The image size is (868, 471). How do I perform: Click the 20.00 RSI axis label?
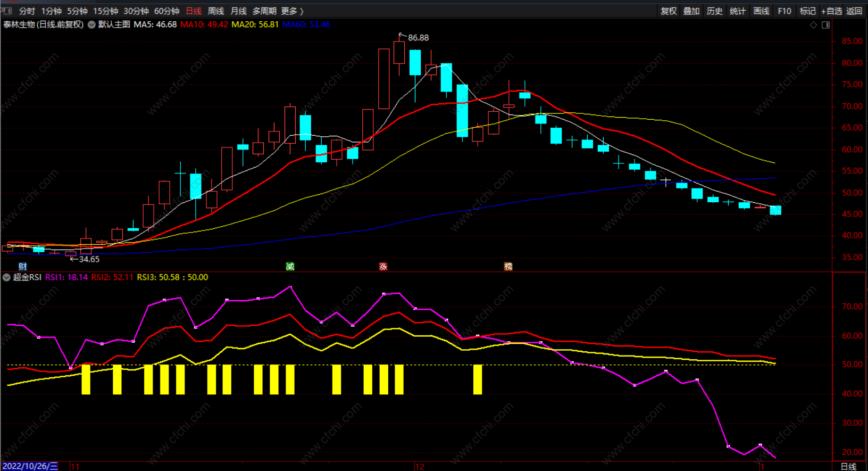852,452
